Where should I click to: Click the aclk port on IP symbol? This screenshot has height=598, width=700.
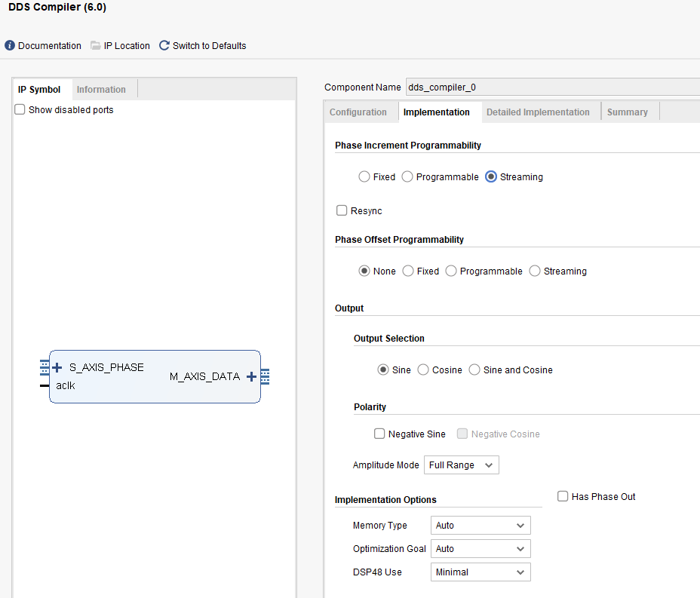[x=66, y=385]
